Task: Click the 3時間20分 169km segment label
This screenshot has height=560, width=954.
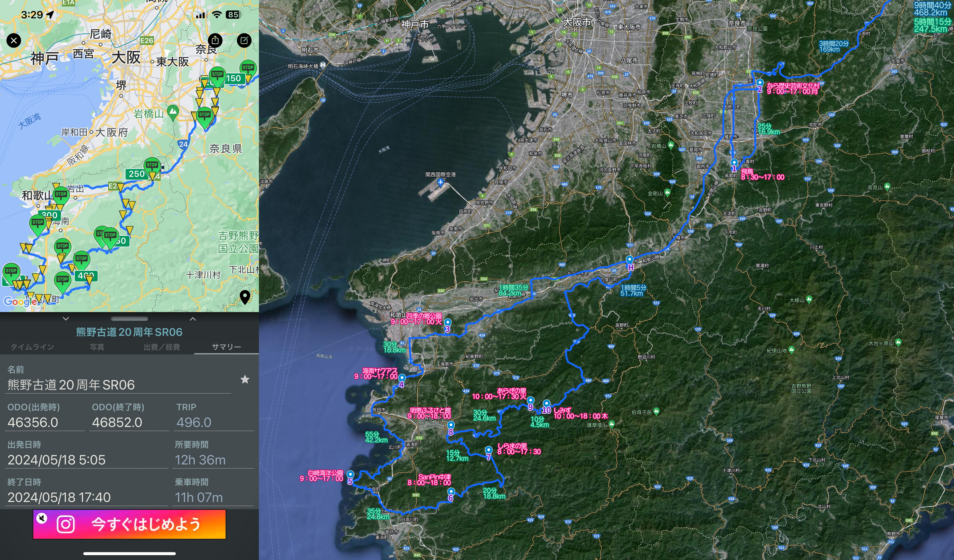Action: (834, 46)
